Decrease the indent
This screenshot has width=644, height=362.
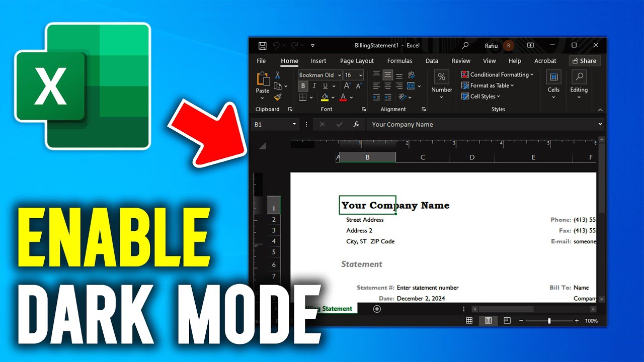click(376, 97)
